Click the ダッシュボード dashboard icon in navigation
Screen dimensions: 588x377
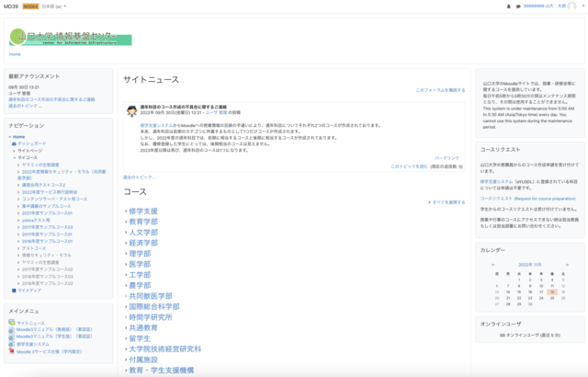tap(15, 143)
